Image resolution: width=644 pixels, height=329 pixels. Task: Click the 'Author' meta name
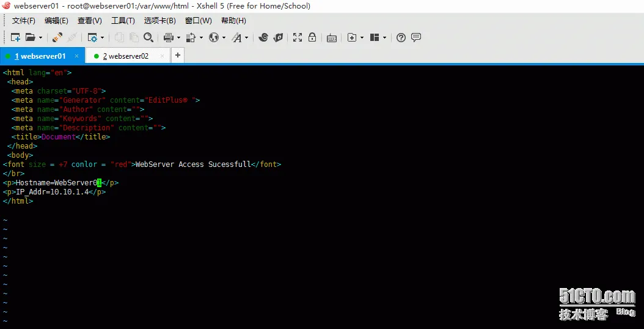tap(76, 109)
